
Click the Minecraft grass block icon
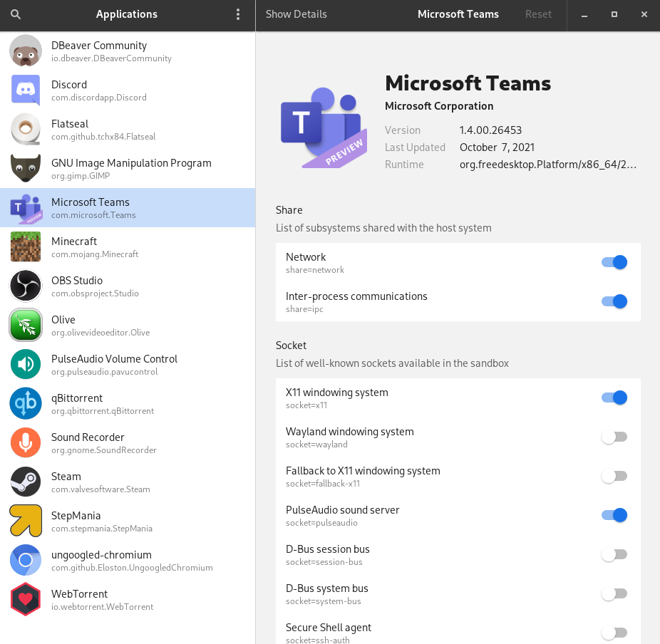pos(26,246)
